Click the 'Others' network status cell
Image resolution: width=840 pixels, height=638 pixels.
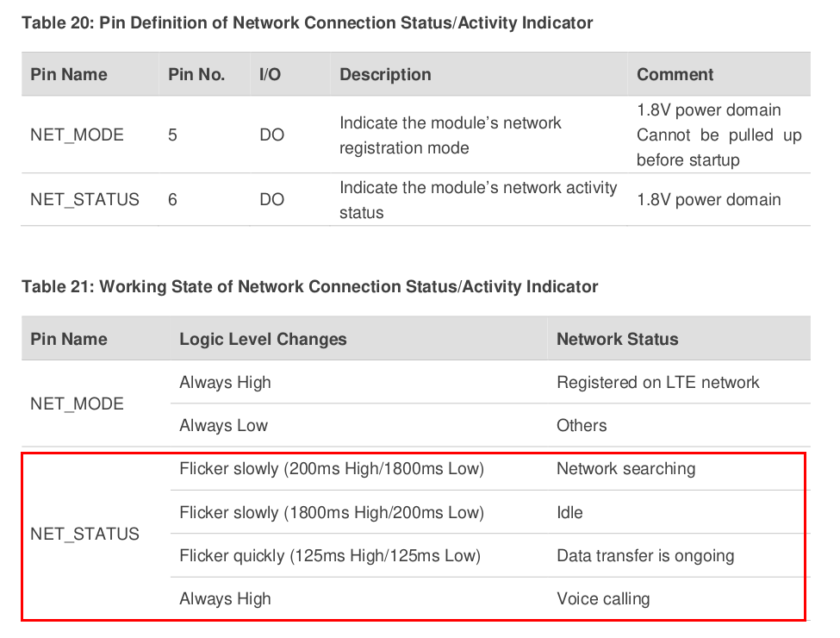tap(582, 425)
